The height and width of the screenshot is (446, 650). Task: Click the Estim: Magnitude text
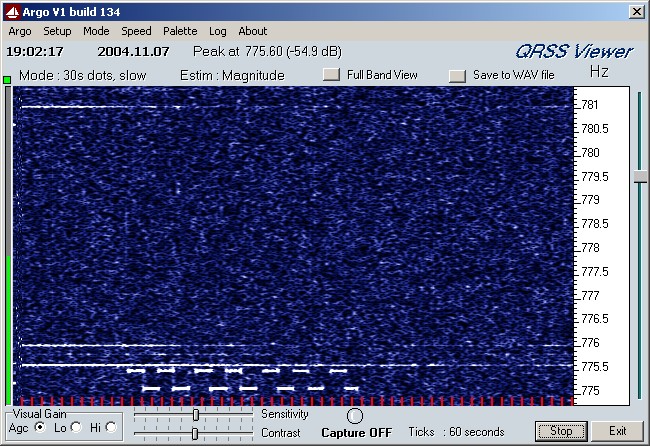[232, 75]
